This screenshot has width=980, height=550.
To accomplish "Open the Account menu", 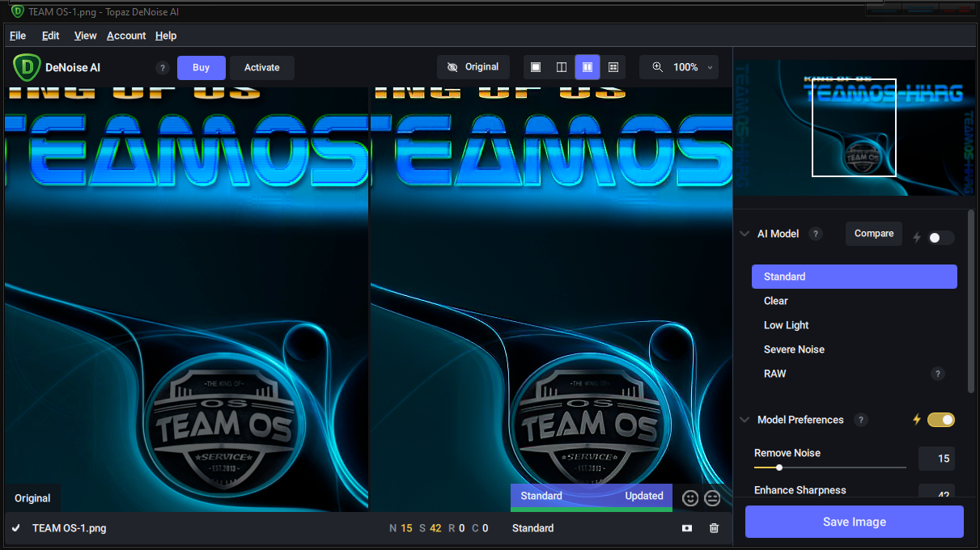I will pos(126,36).
